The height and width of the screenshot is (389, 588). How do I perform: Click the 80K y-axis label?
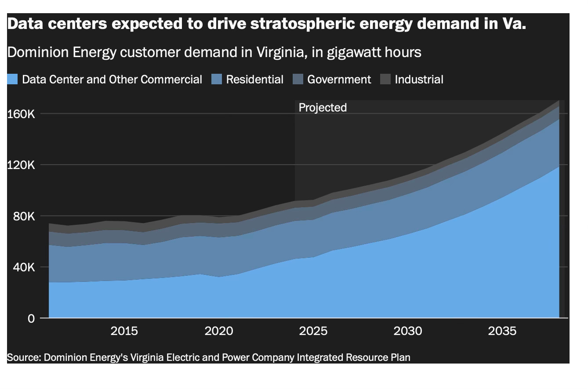24,216
